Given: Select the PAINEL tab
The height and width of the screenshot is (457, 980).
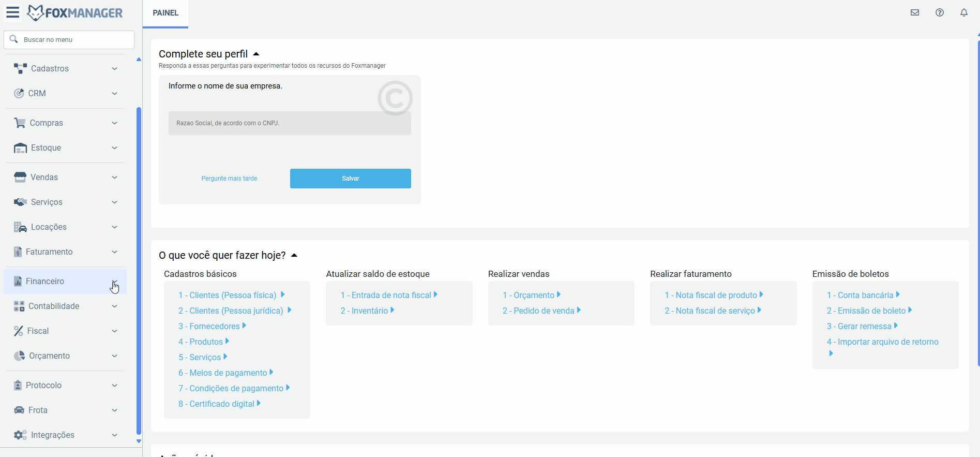Looking at the screenshot, I should (x=165, y=13).
